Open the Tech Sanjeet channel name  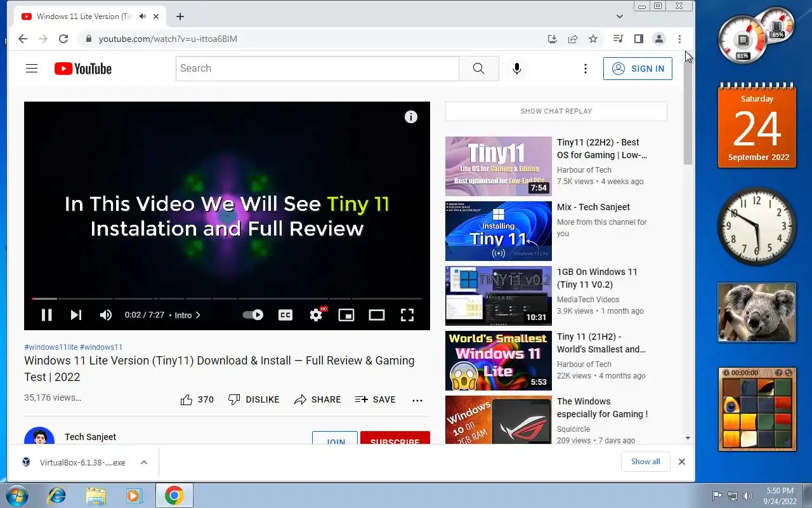tap(90, 437)
